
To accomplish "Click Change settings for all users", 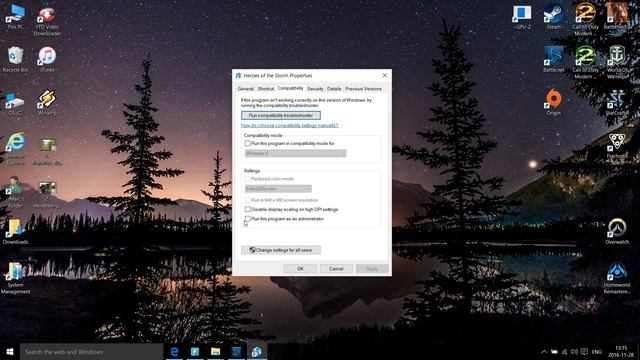I will (x=281, y=250).
